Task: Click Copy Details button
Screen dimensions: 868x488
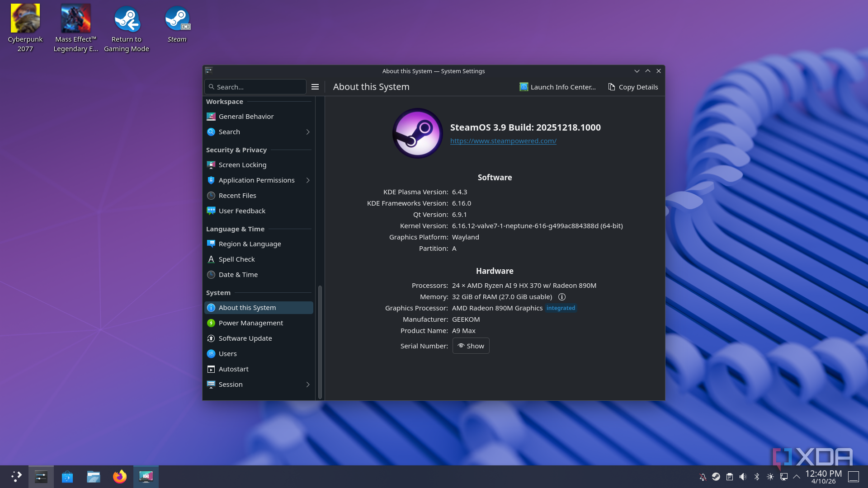Action: tap(633, 87)
